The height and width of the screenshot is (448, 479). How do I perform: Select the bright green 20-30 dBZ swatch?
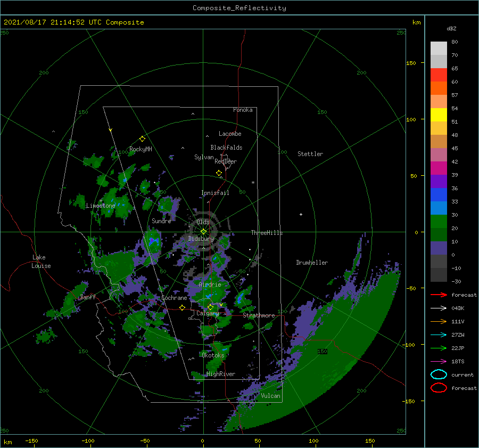click(439, 221)
